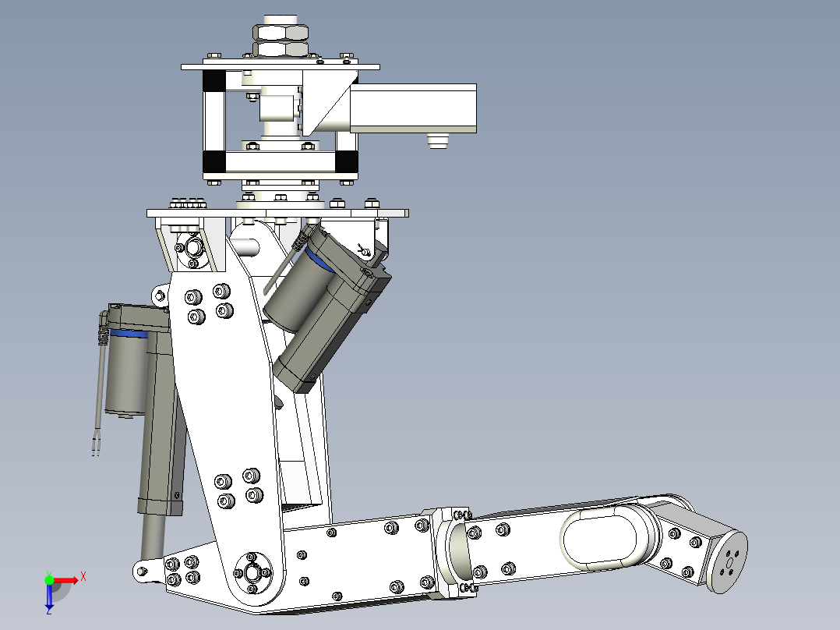Viewport: 840px width, 630px height.
Task: Select the black corner pad on the upper plate
Action: pyautogui.click(x=215, y=80)
